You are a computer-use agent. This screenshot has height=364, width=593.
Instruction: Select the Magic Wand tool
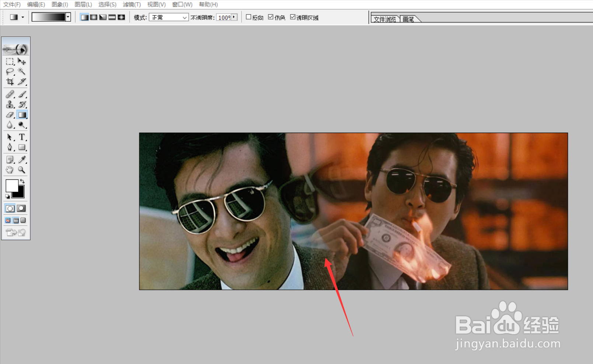coord(22,71)
